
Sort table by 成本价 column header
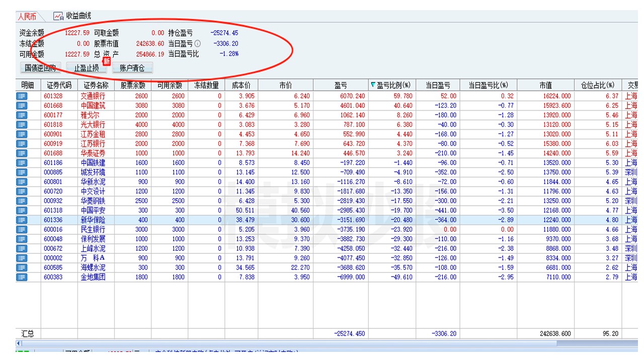pyautogui.click(x=242, y=85)
